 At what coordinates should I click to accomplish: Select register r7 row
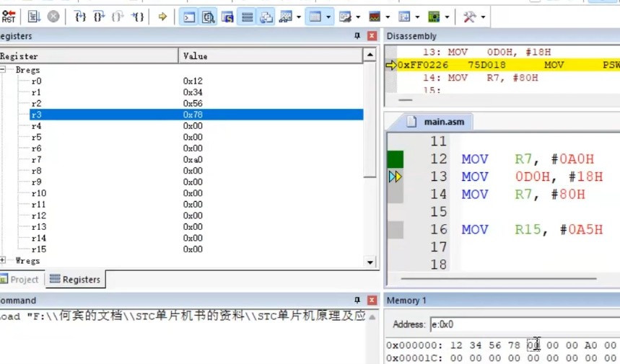pyautogui.click(x=36, y=160)
